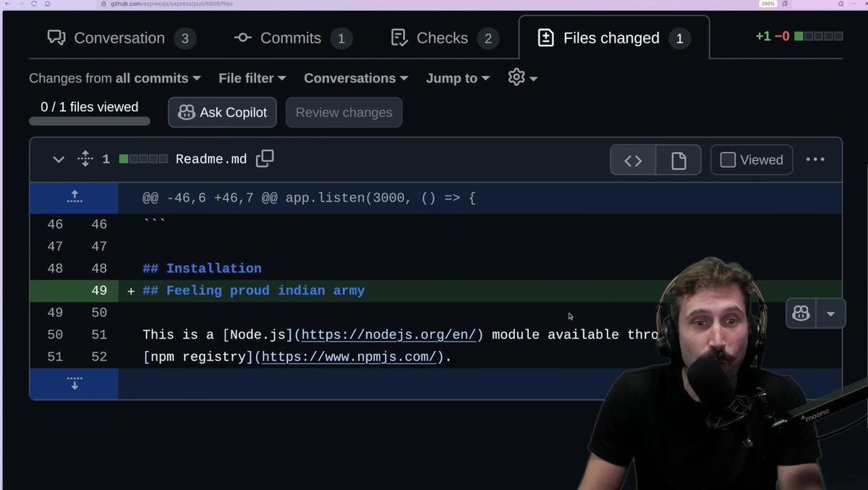The width and height of the screenshot is (868, 490).
Task: Click the Checks tab checklist icon
Action: (399, 38)
